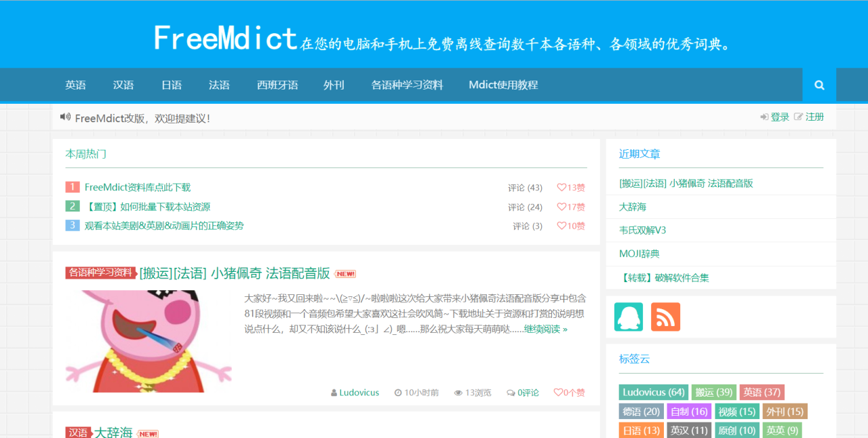View 评论 (43) comments
This screenshot has width=868, height=438.
pyautogui.click(x=525, y=188)
